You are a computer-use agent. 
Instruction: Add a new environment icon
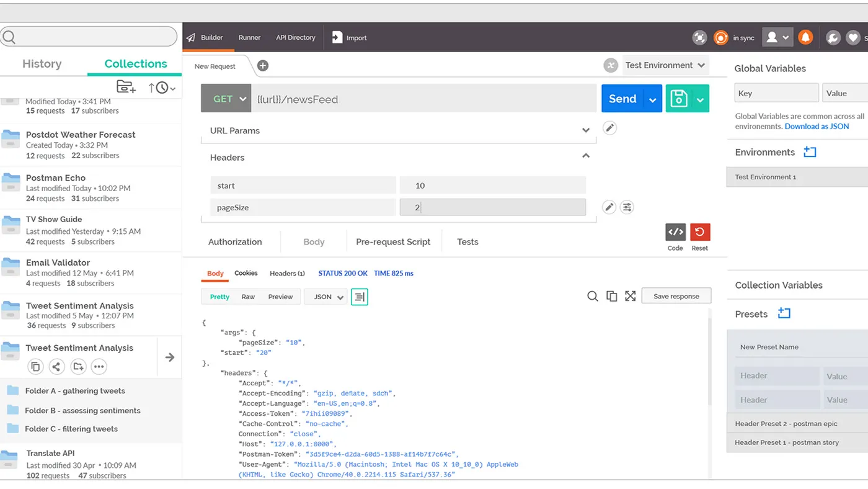[x=810, y=152]
